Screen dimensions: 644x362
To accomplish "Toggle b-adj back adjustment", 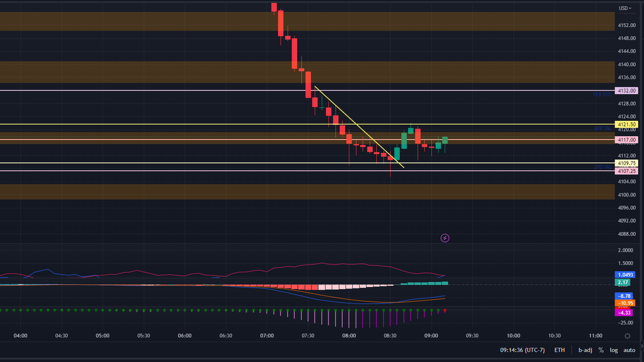I will pos(584,350).
